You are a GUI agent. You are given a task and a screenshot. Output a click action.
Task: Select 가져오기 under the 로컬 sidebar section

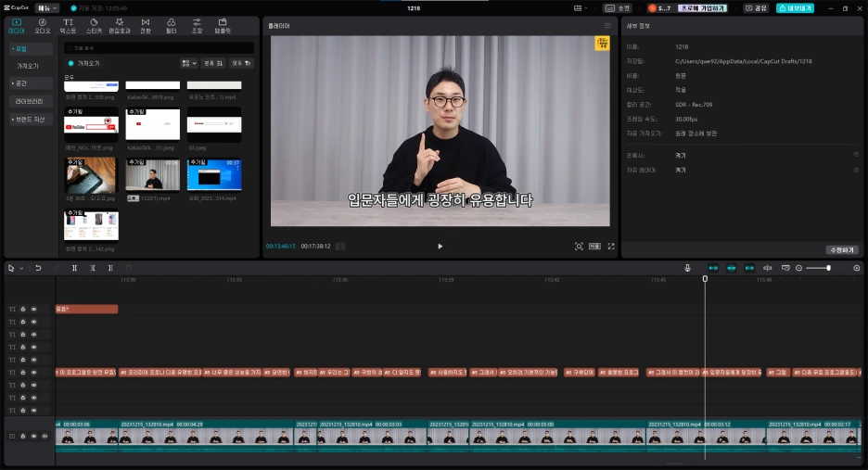click(x=28, y=66)
